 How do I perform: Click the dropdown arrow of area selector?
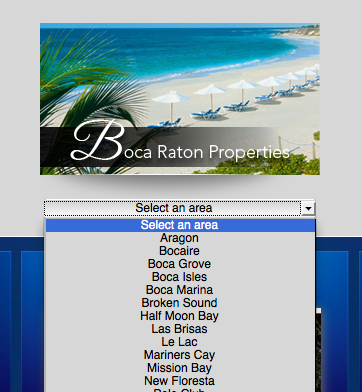[x=308, y=209]
